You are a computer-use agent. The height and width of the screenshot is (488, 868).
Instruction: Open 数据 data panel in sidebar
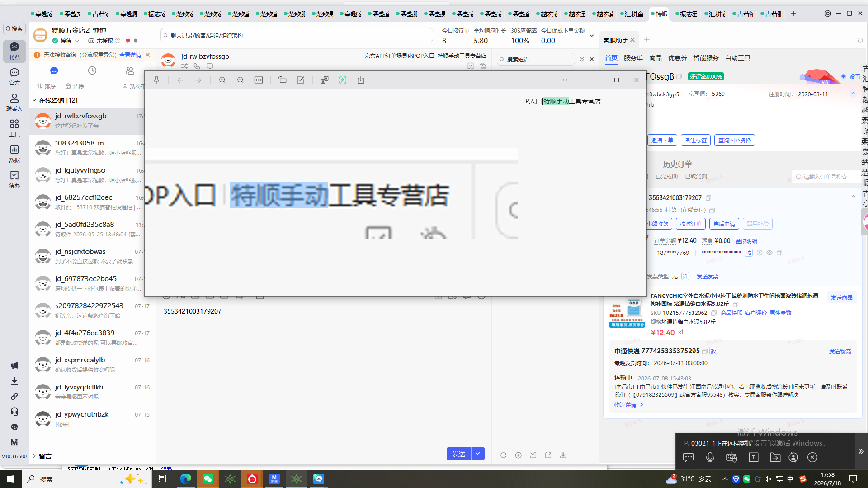14,154
